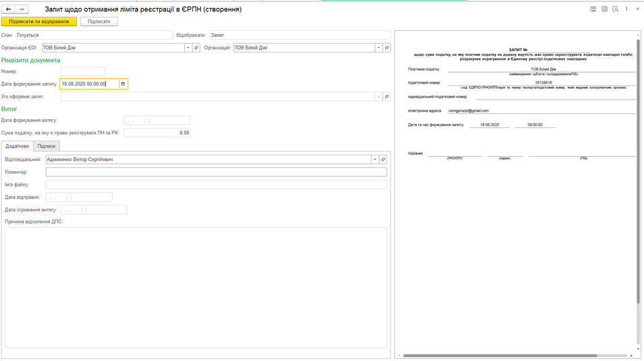Clear the Хто оформив запит field

[x=378, y=97]
